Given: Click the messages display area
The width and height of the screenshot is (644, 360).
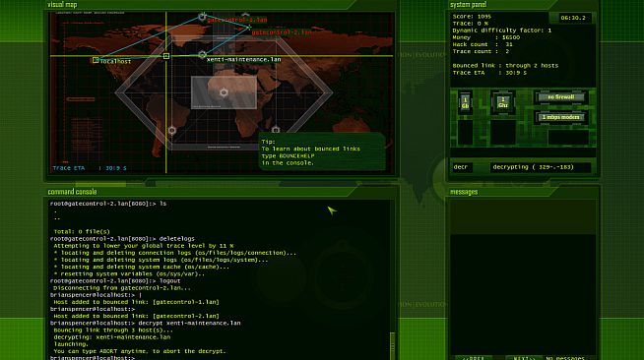Looking at the screenshot, I should click(x=523, y=294).
